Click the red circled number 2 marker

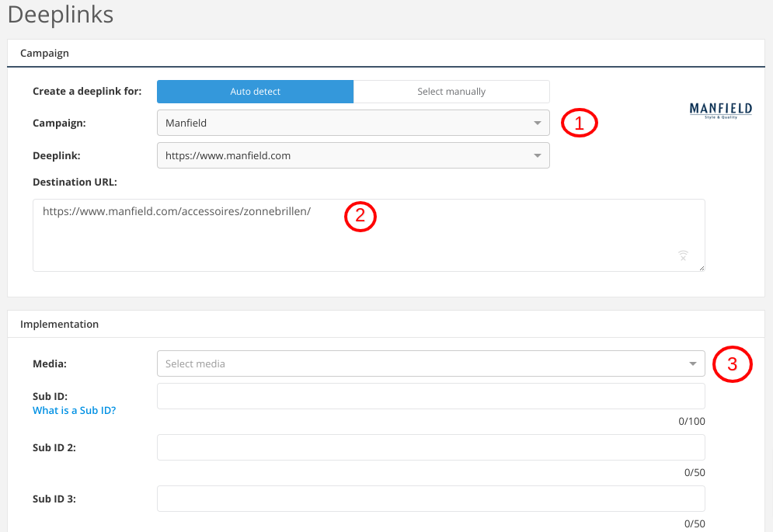pos(360,216)
